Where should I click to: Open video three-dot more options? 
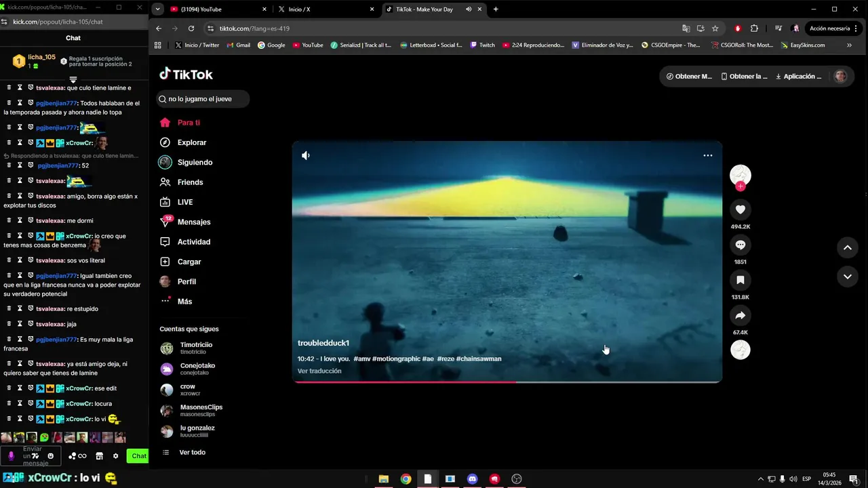click(x=707, y=155)
